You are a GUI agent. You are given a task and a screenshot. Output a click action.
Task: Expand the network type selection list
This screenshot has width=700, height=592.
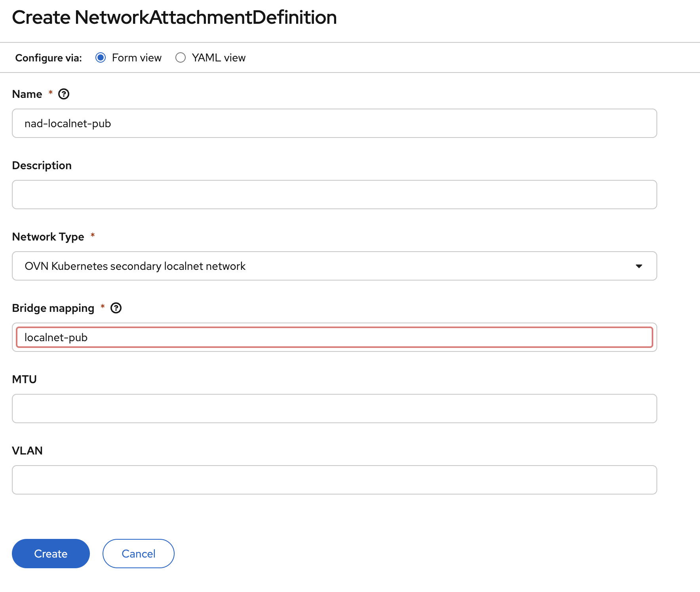(x=640, y=266)
